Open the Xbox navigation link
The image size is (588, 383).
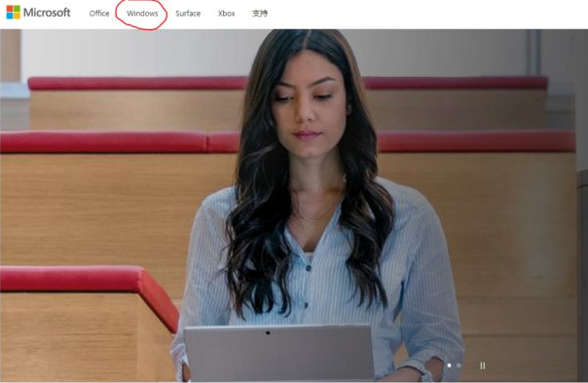[x=227, y=13]
